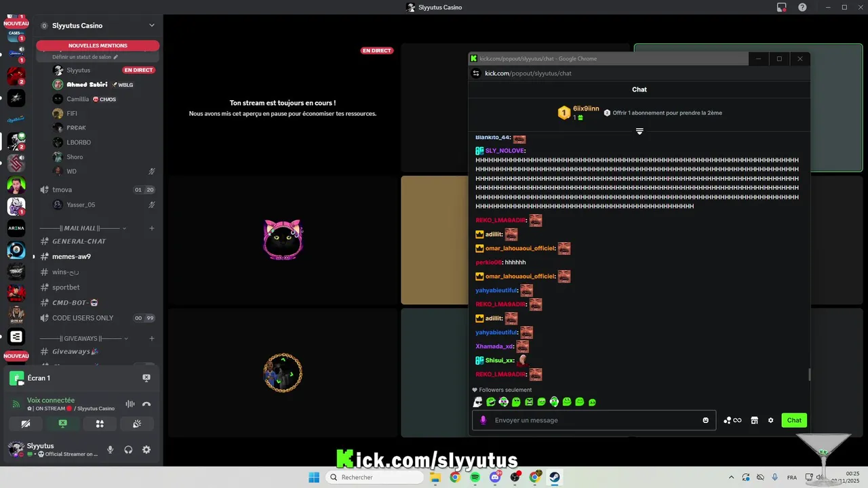Open the Kick shop storefront icon
This screenshot has height=488, width=868.
754,420
